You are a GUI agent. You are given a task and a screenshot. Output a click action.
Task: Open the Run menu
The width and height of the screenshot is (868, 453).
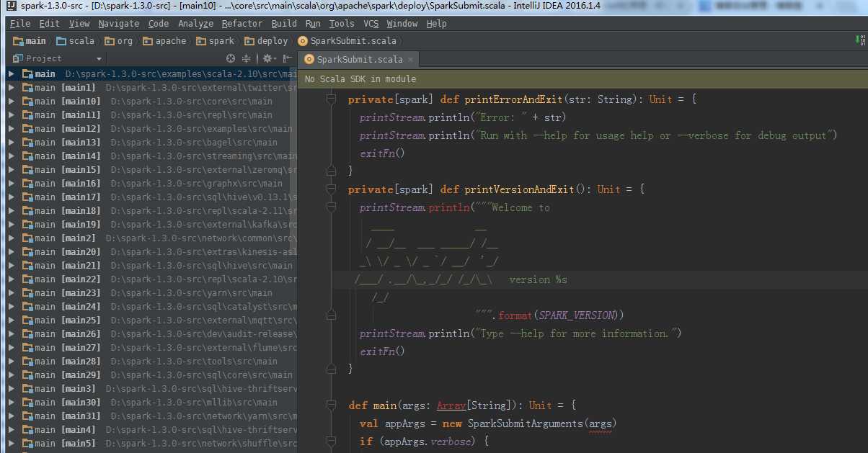[313, 23]
